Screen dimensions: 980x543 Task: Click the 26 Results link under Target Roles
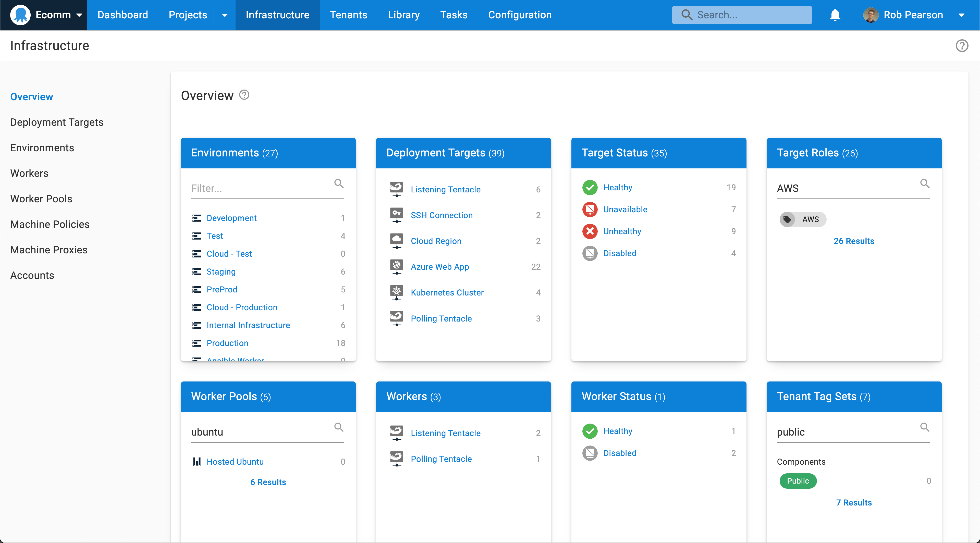pyautogui.click(x=854, y=241)
